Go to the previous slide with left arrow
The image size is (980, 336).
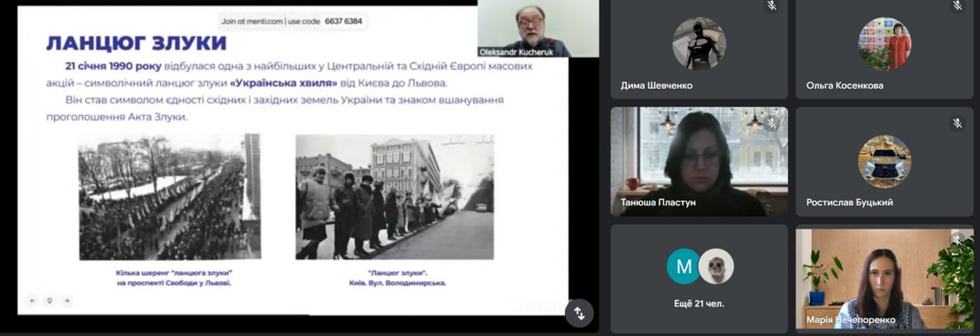pyautogui.click(x=33, y=301)
